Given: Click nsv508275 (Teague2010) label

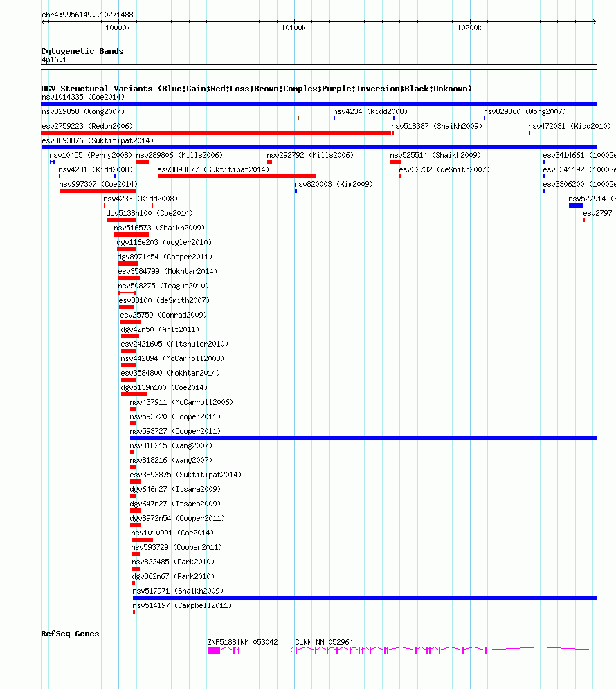Looking at the screenshot, I should 163,286.
